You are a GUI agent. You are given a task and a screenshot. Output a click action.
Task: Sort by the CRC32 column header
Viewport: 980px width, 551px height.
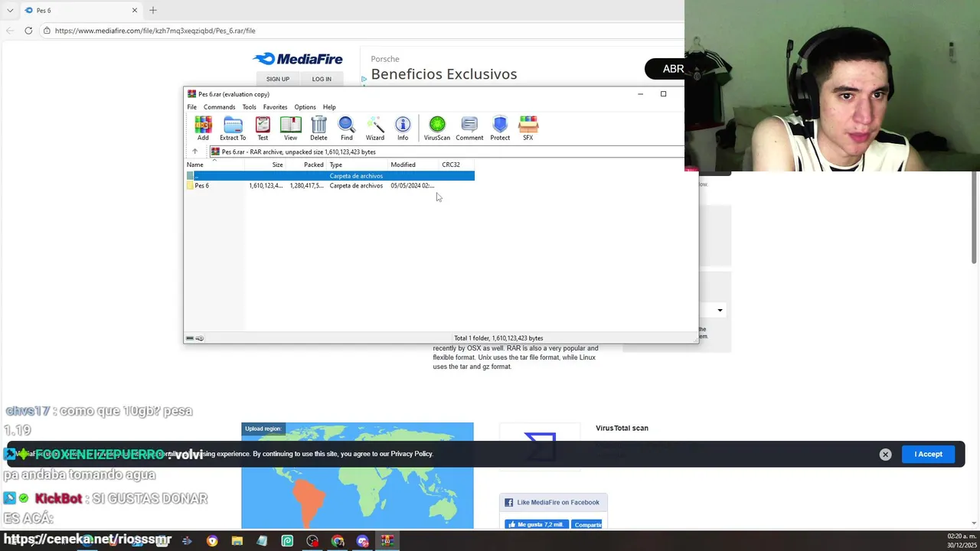pos(456,165)
